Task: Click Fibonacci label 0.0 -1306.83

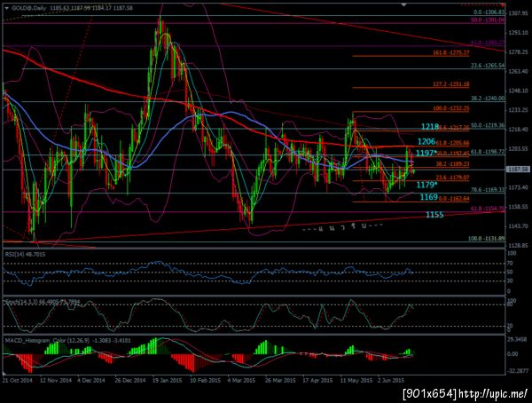Action: tap(489, 12)
